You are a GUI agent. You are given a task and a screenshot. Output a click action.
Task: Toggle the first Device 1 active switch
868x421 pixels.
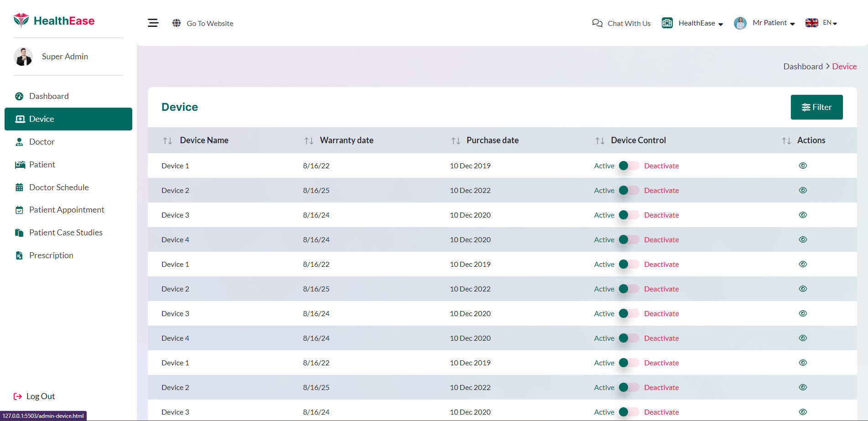pyautogui.click(x=629, y=166)
